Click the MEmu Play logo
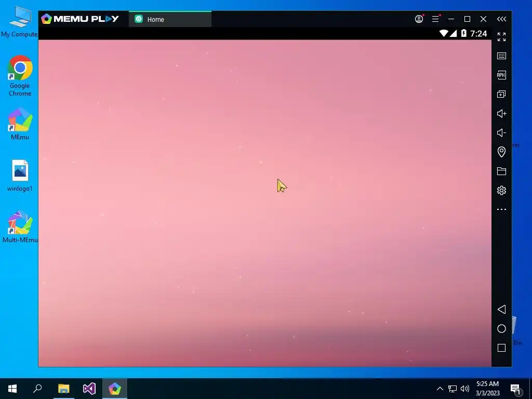 [x=80, y=19]
